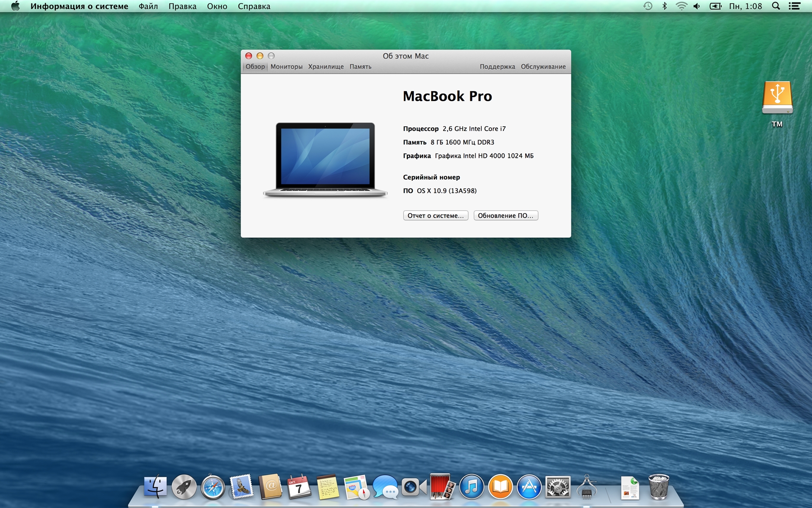This screenshot has height=508, width=812.
Task: Switch to the Мониторы tab
Action: pos(286,67)
